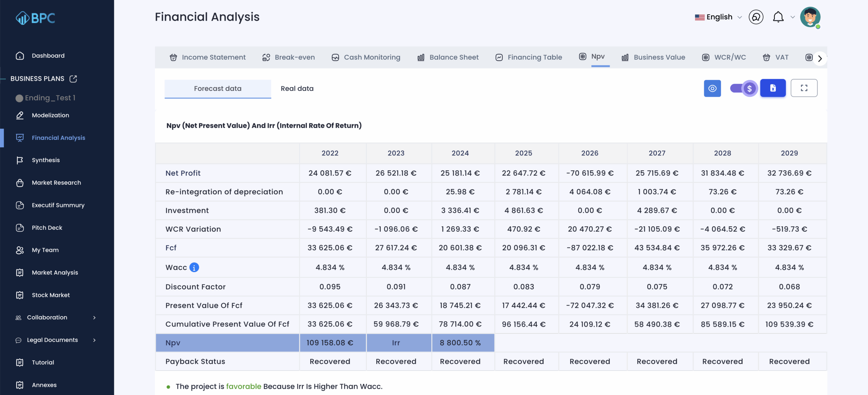This screenshot has height=395, width=868.
Task: Click the Market Research bag icon
Action: click(x=20, y=183)
